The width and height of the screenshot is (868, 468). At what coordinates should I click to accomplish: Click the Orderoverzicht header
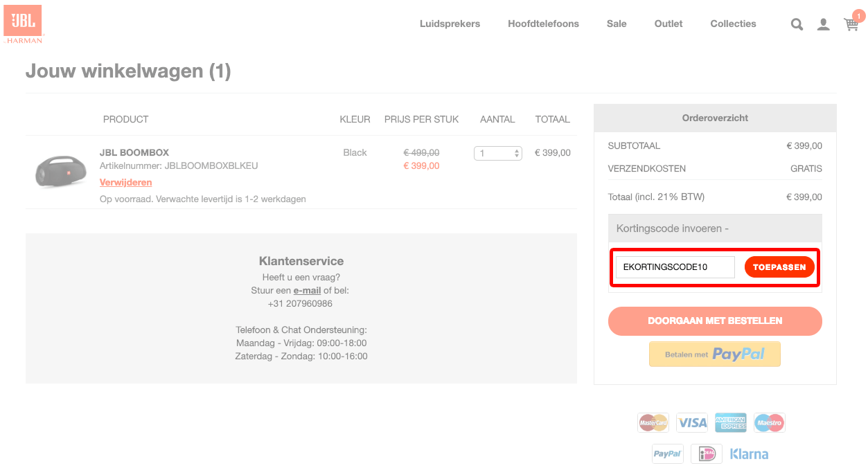[x=715, y=118]
